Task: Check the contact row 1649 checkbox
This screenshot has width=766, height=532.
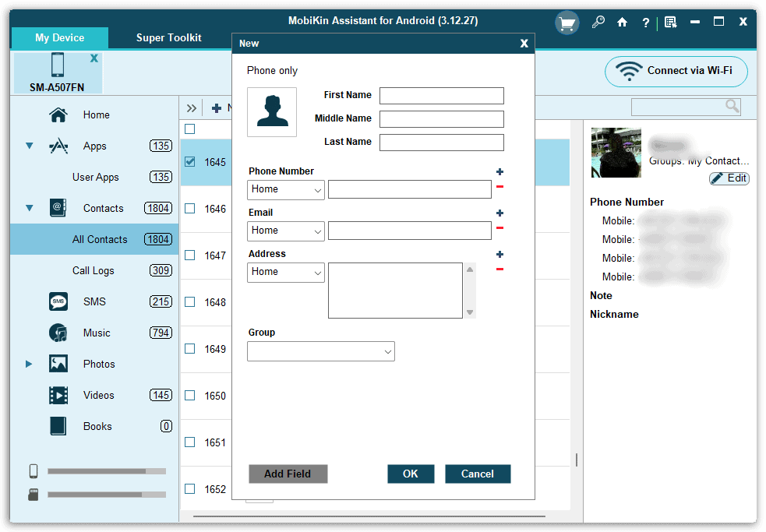Action: coord(190,349)
